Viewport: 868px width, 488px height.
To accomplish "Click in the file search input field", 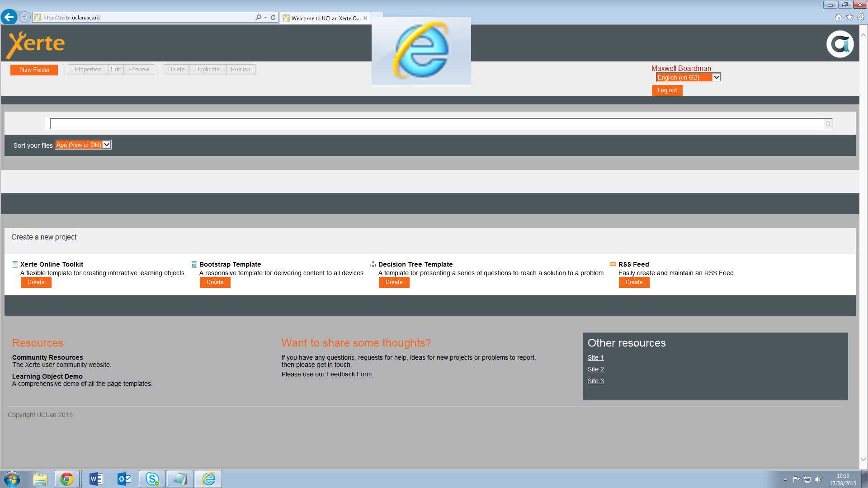I will click(437, 124).
